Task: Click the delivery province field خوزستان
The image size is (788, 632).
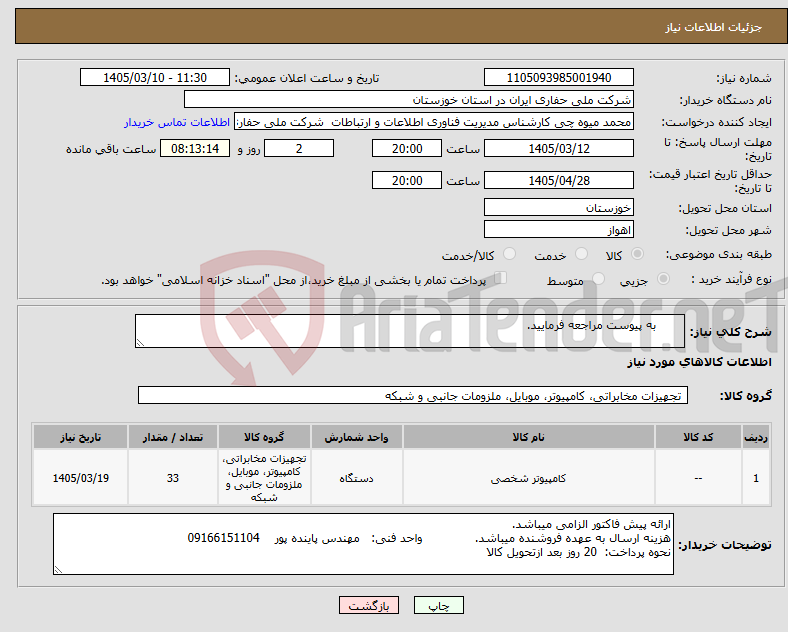Action: (558, 207)
